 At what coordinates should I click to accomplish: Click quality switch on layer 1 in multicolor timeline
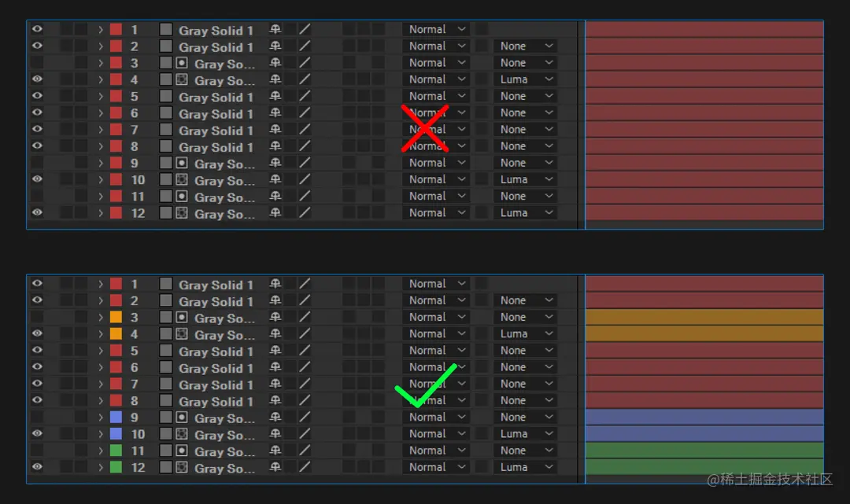pyautogui.click(x=305, y=284)
